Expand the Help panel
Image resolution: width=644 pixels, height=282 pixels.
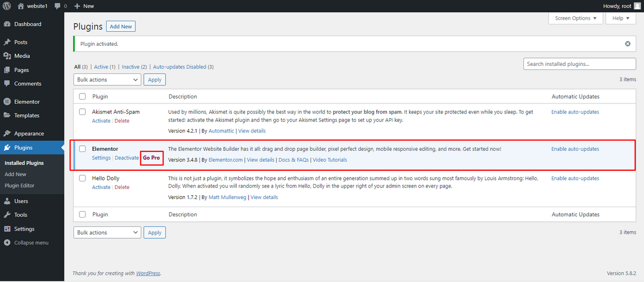point(621,18)
